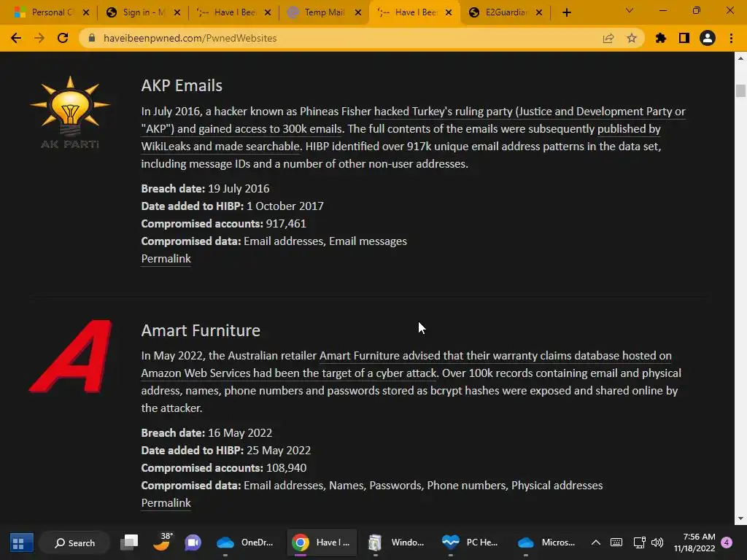This screenshot has width=747, height=560.
Task: Open the volume tray icon
Action: point(657,542)
